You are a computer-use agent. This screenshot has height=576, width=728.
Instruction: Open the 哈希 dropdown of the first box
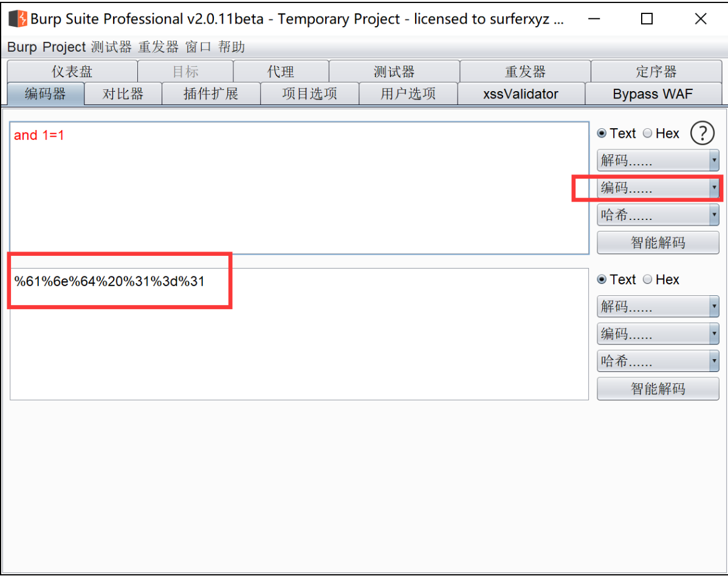[x=658, y=215]
